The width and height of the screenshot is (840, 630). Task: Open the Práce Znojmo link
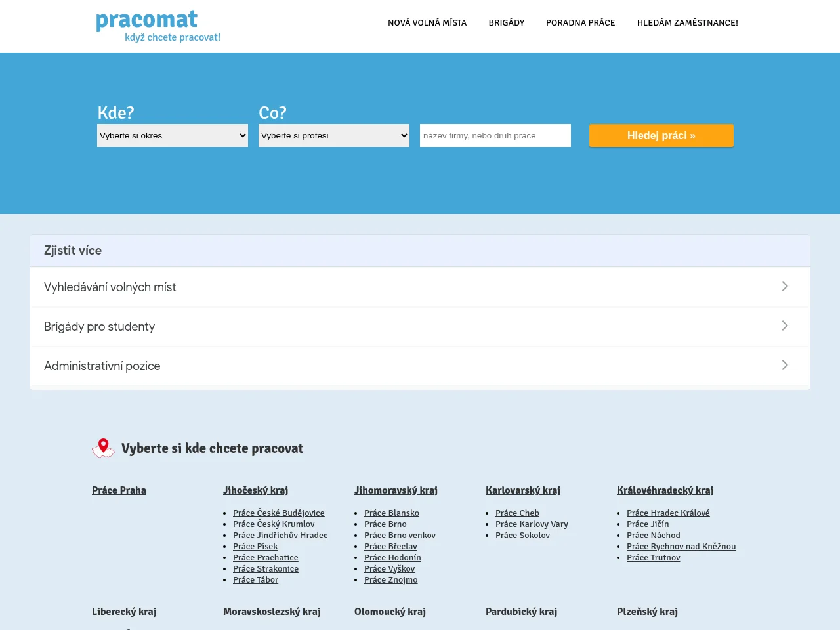(x=390, y=580)
